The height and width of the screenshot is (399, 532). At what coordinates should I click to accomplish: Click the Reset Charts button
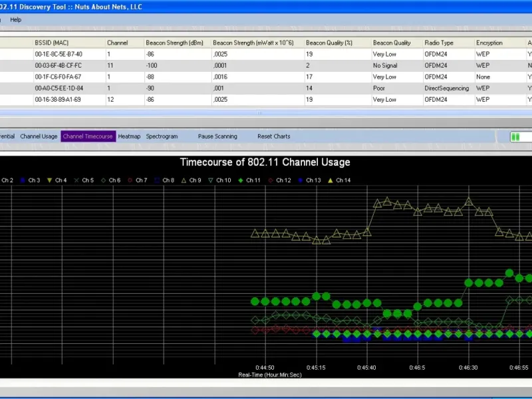click(273, 136)
